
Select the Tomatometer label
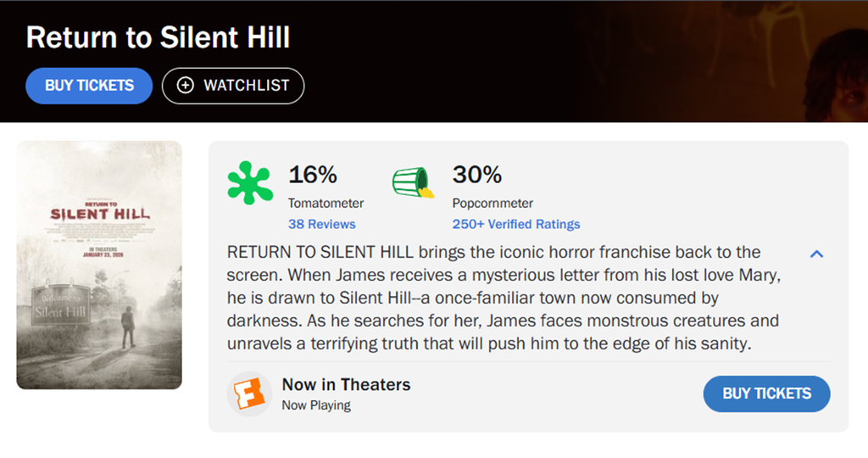coord(325,204)
